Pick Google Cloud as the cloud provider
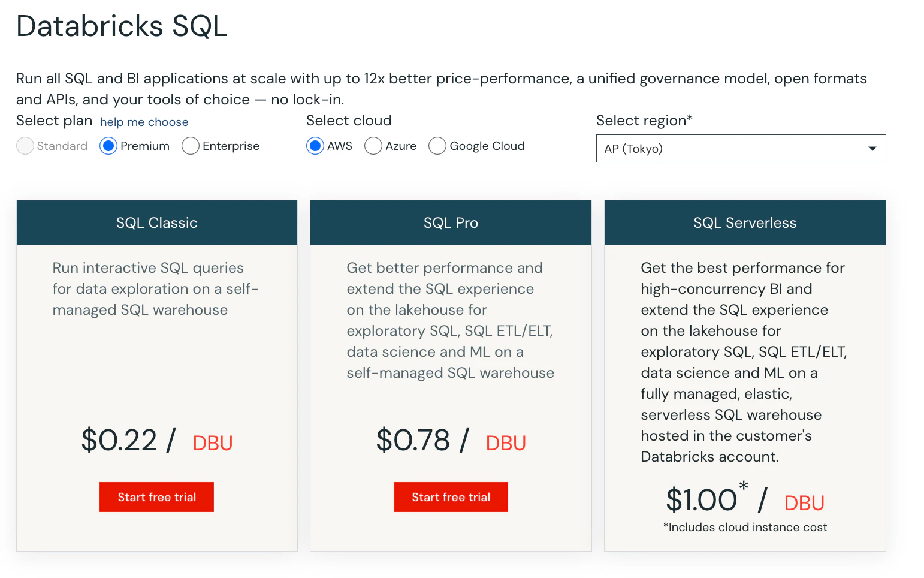Viewport: 924px width, 578px height. pos(437,146)
